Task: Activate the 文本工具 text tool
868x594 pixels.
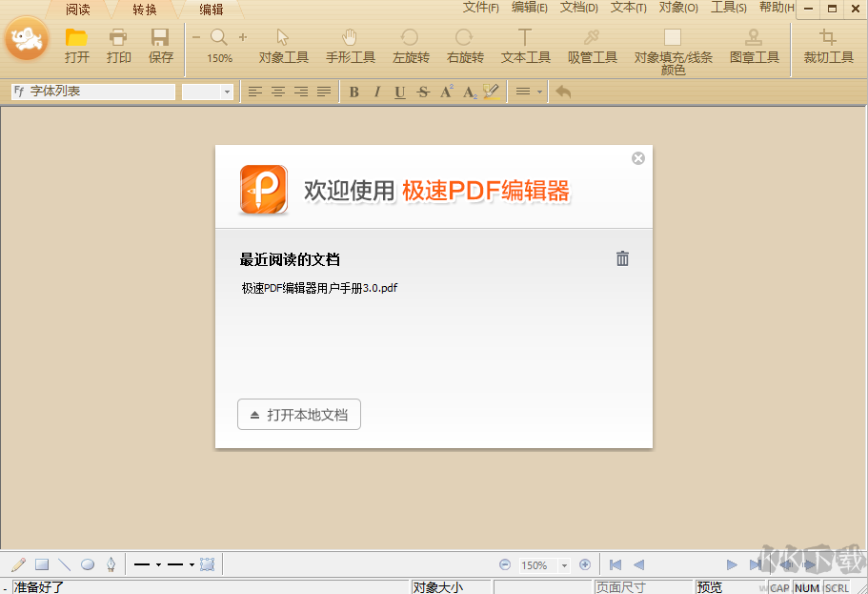Action: [525, 47]
